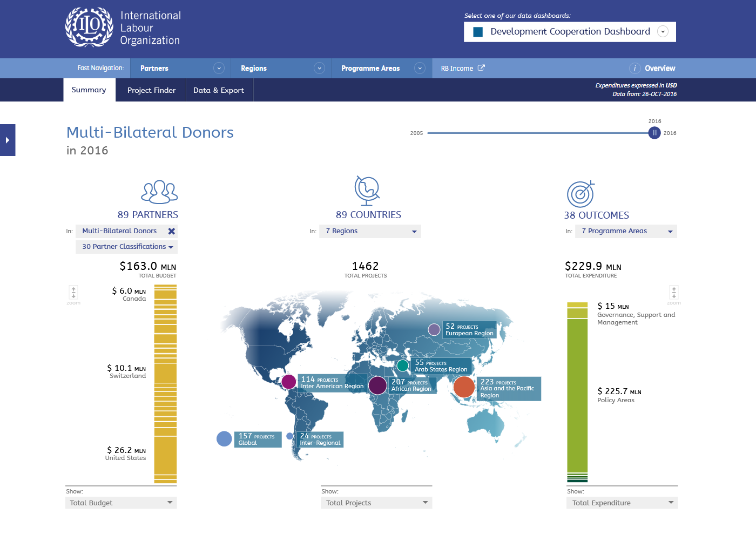Click the 114 projects Inter American label
The image size is (756, 555).
click(x=333, y=383)
